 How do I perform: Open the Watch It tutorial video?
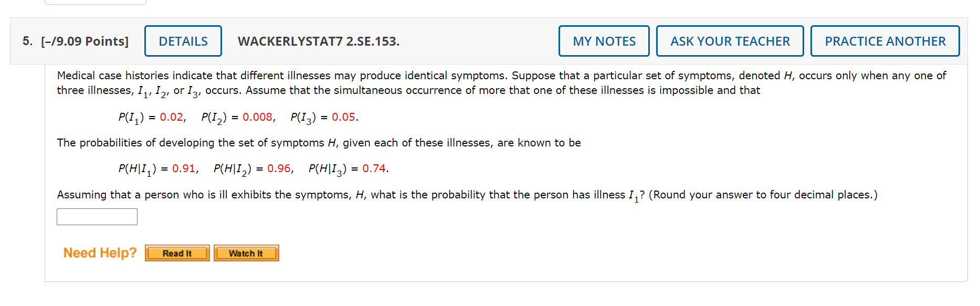click(246, 253)
